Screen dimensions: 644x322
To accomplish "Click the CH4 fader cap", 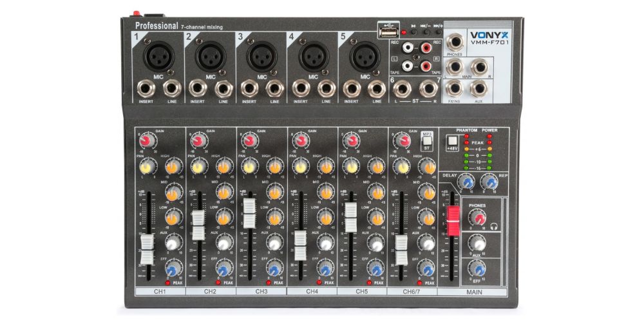I will (x=300, y=245).
